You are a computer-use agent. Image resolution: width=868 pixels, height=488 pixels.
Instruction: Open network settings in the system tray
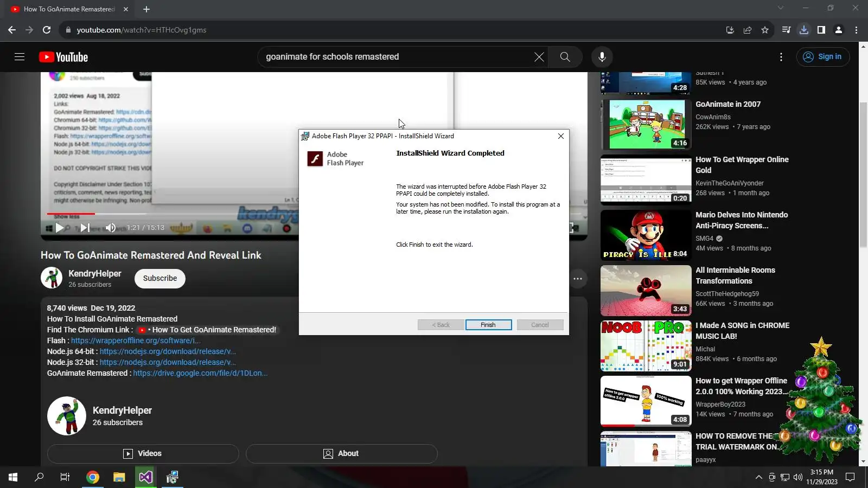coord(784,477)
